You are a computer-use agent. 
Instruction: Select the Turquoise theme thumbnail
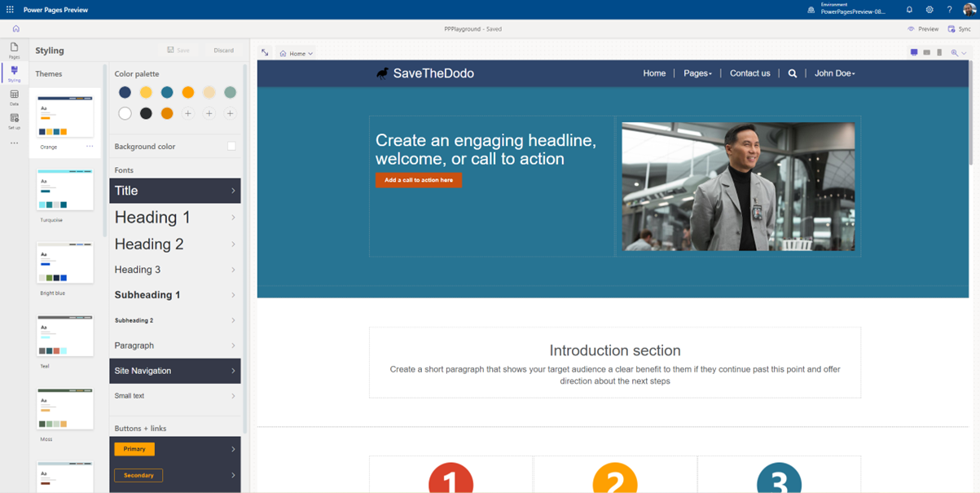pyautogui.click(x=65, y=190)
